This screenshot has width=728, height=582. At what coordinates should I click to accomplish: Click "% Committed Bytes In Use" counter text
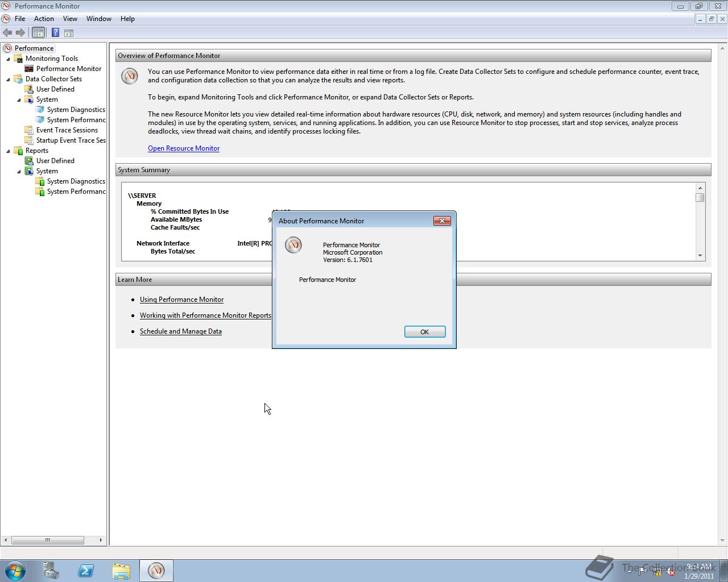(x=189, y=211)
